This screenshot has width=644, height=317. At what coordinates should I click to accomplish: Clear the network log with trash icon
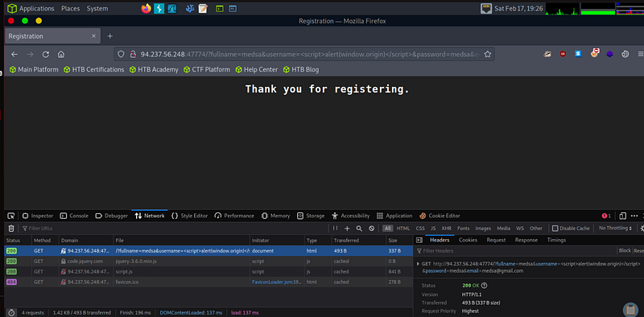pyautogui.click(x=11, y=228)
